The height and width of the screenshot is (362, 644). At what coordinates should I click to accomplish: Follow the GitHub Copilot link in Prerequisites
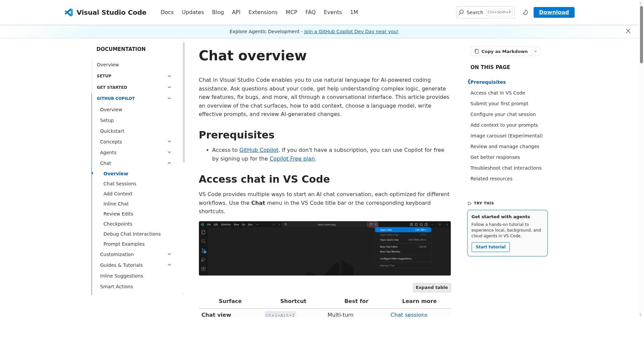point(259,150)
